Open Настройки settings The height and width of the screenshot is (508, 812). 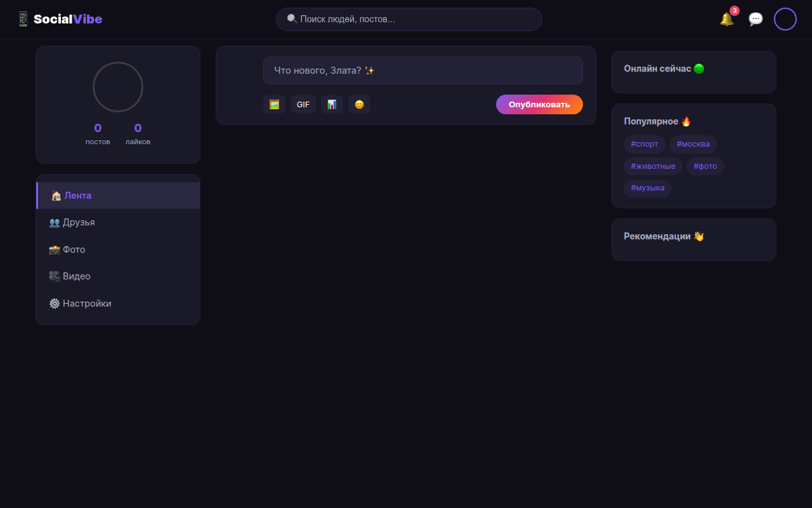pos(118,304)
